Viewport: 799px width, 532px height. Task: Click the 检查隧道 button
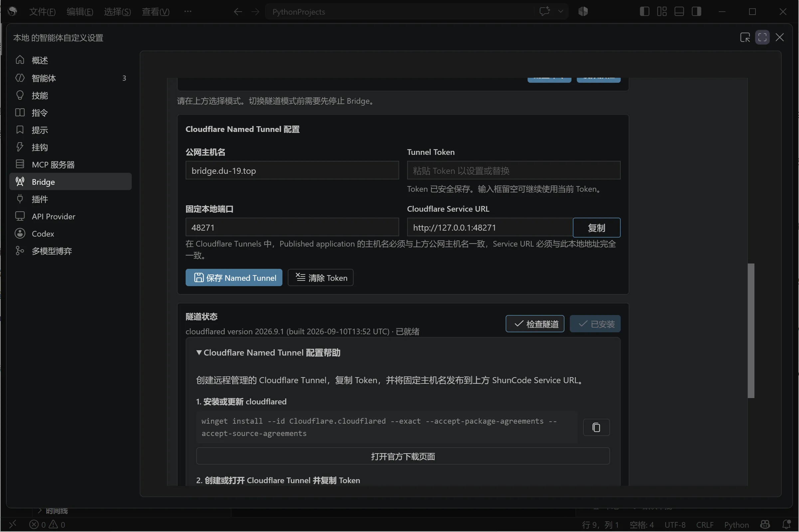(x=535, y=324)
